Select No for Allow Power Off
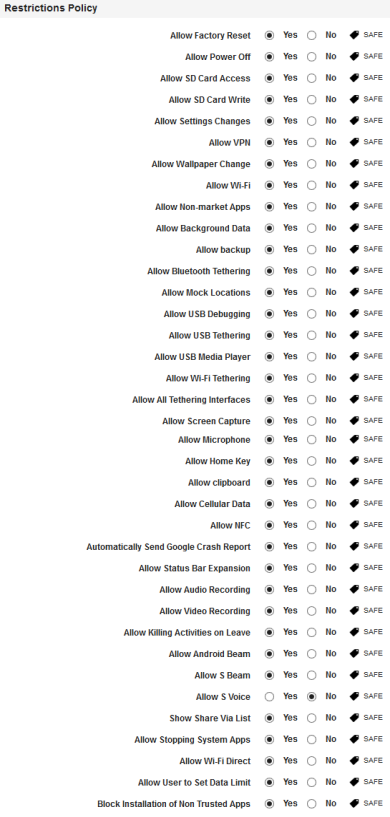 click(311, 57)
